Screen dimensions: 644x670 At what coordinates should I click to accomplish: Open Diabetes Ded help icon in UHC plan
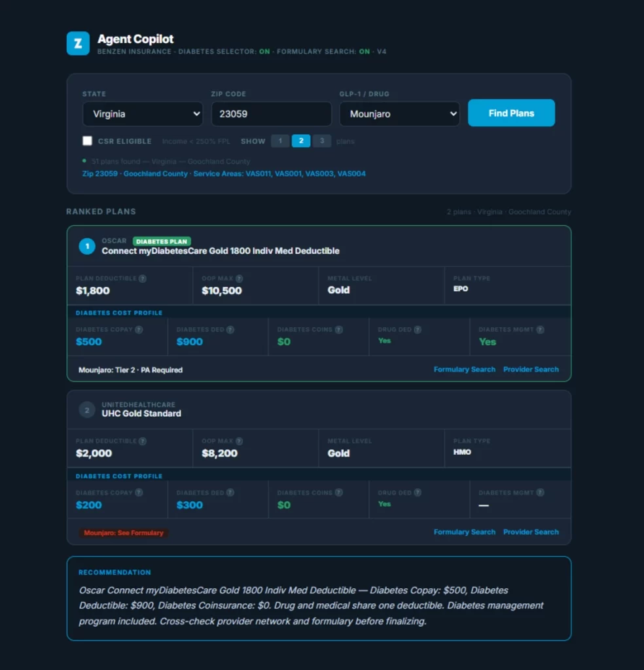coord(230,493)
